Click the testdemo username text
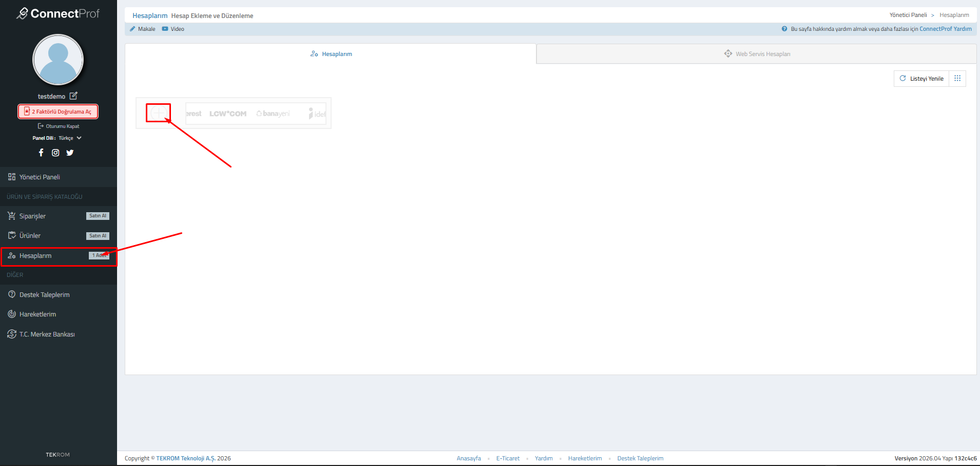980x466 pixels. 51,96
